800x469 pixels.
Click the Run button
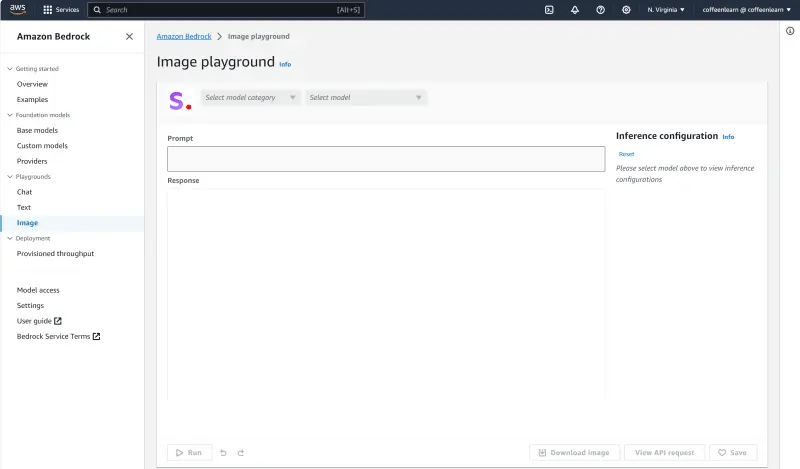point(189,453)
